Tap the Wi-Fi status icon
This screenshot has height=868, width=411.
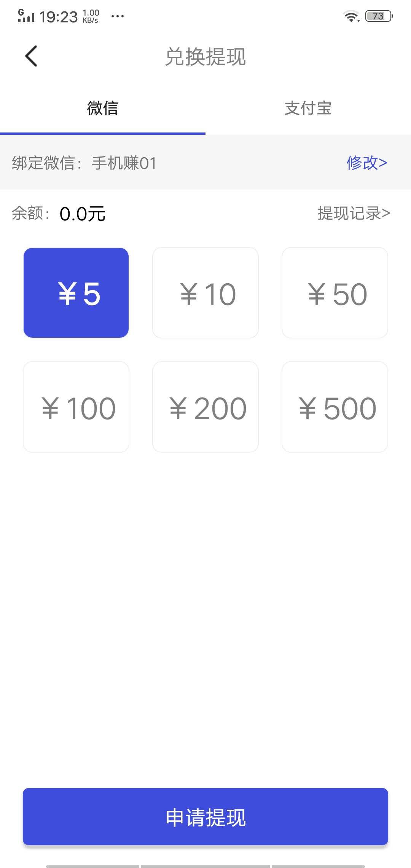click(351, 16)
